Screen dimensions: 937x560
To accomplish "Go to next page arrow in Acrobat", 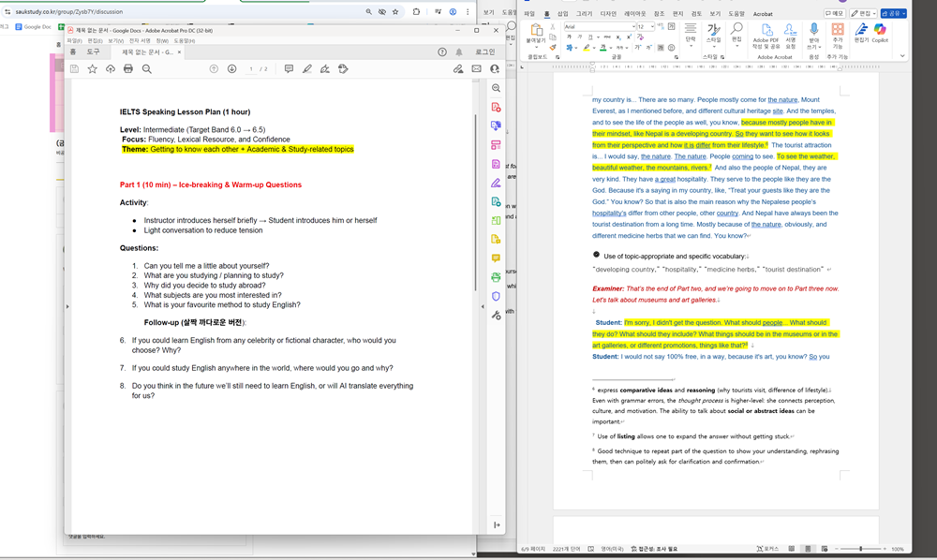I will coord(231,68).
